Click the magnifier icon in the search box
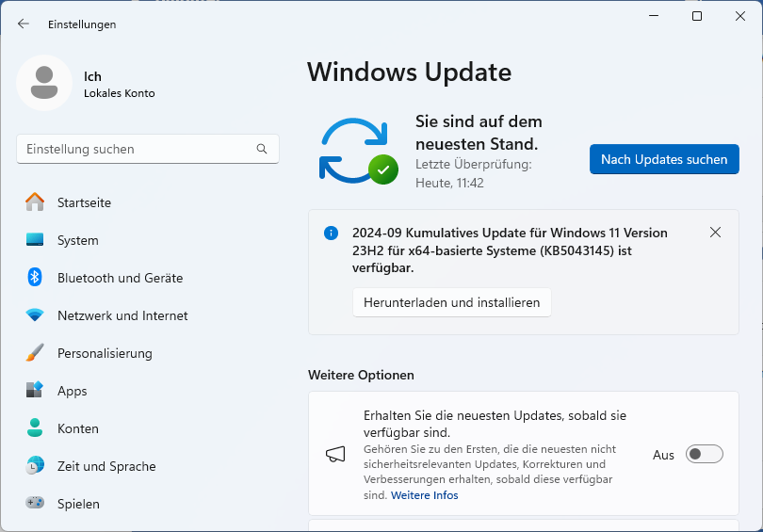The height and width of the screenshot is (532, 763). [x=262, y=149]
